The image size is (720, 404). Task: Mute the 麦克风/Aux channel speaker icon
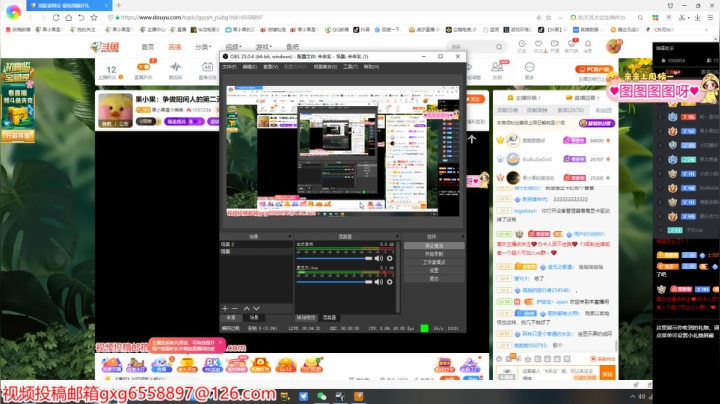tap(378, 282)
